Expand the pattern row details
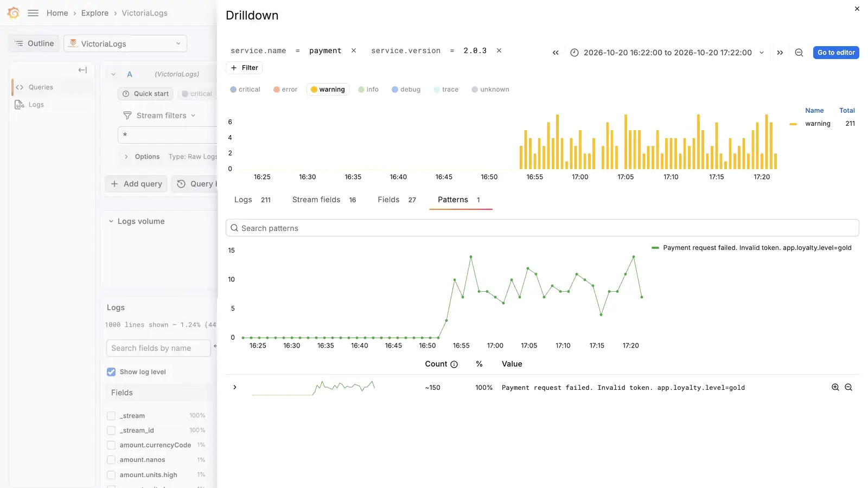 [x=234, y=387]
